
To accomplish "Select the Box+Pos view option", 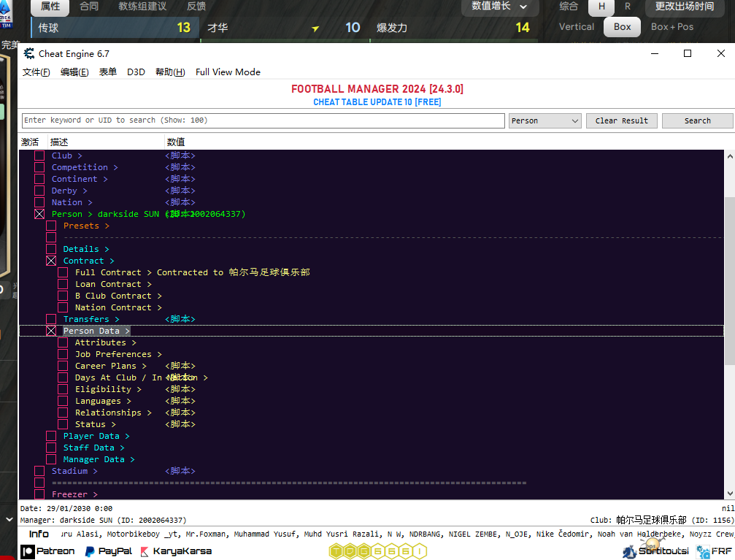I will [672, 27].
